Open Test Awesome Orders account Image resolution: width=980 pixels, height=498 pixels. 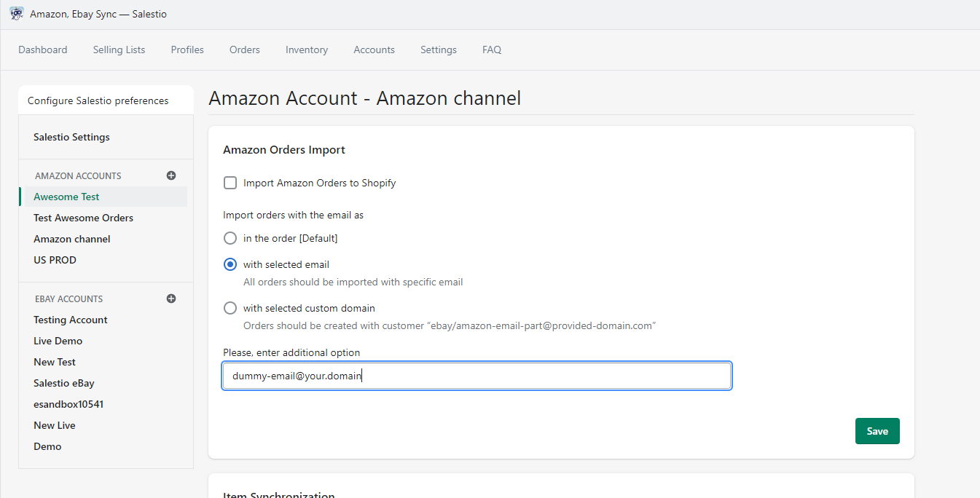pyautogui.click(x=83, y=218)
